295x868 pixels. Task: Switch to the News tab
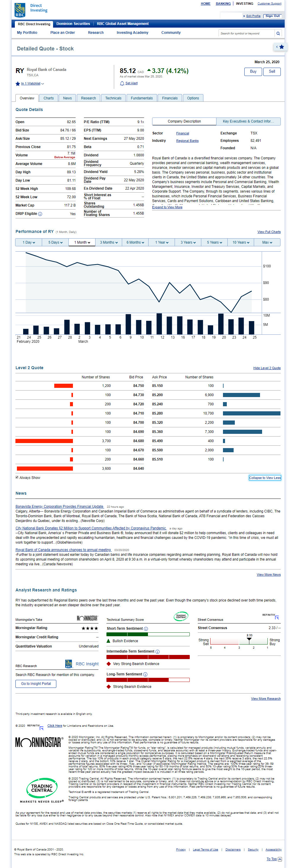67,98
